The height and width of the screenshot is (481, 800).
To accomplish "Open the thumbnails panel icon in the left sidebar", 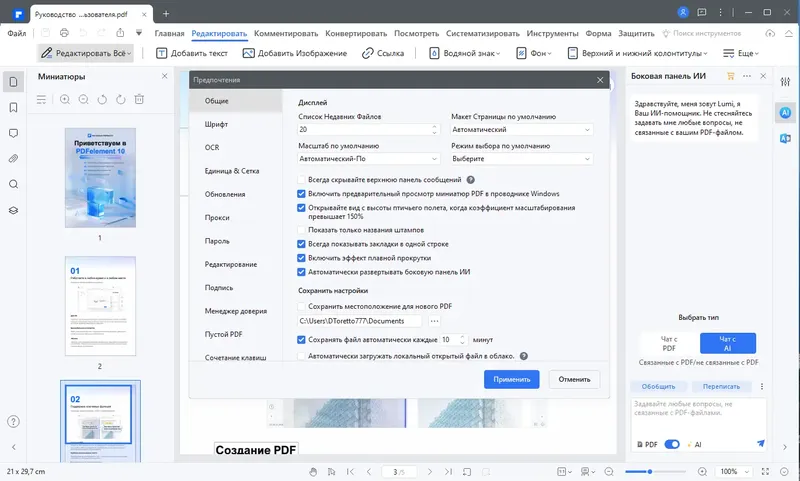I will [x=14, y=82].
